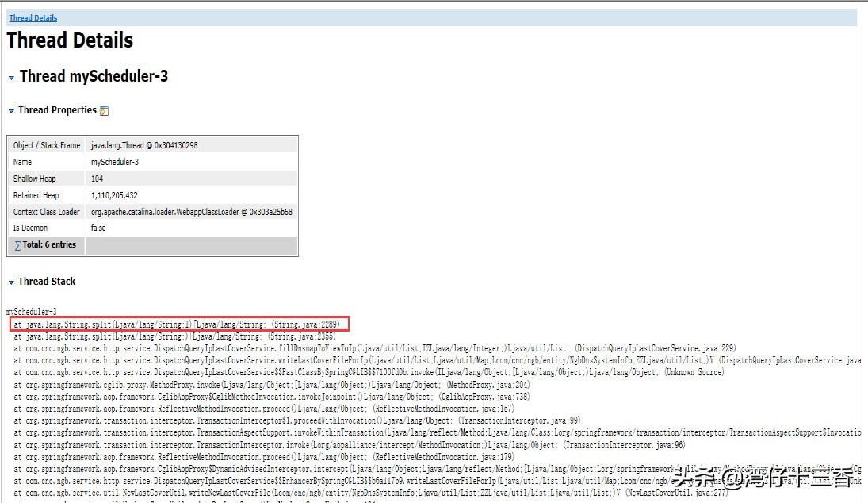Collapse the Thread Properties section
Screen dimensions: 868x503
click(11, 111)
